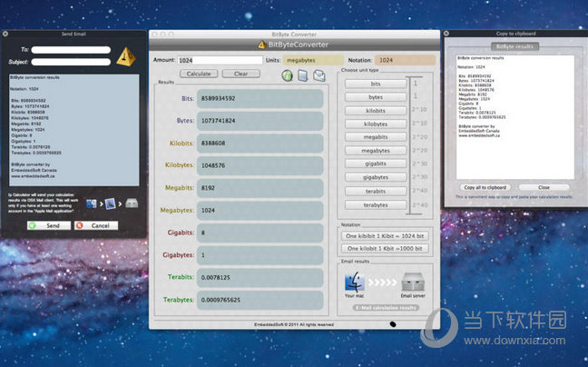Select the terabytes unit type

[376, 205]
